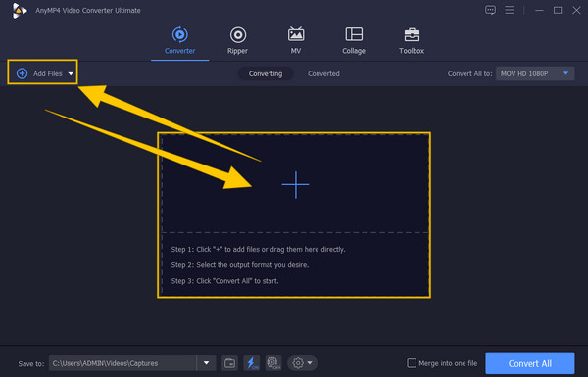Click the 'Step 1' instruction text

[x=258, y=249]
